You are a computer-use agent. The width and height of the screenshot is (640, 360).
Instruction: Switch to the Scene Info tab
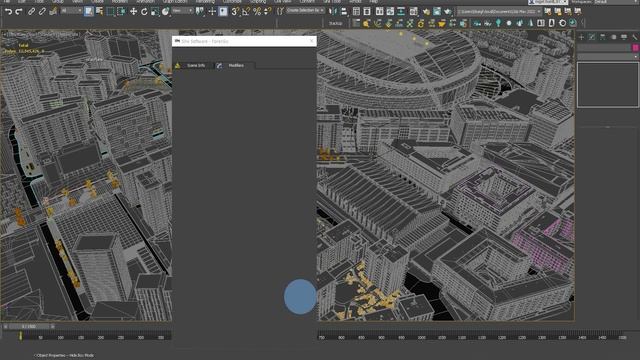click(196, 65)
